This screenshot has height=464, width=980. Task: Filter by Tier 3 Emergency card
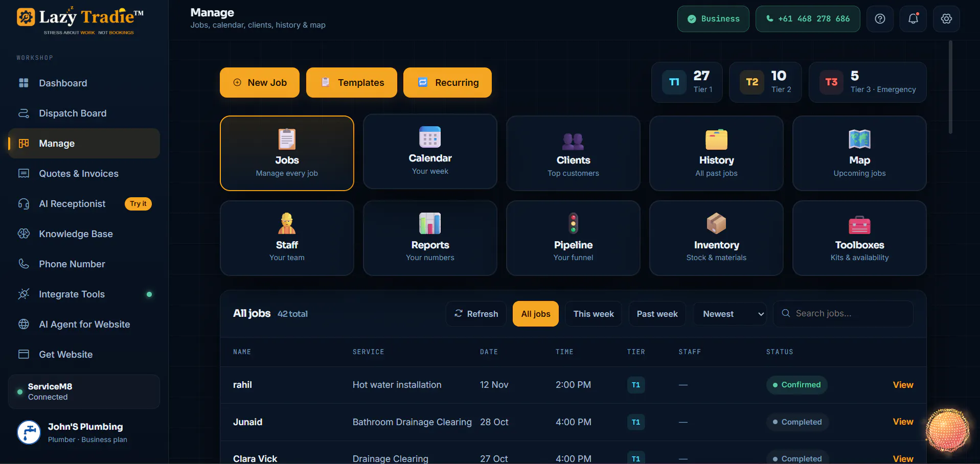click(x=868, y=82)
